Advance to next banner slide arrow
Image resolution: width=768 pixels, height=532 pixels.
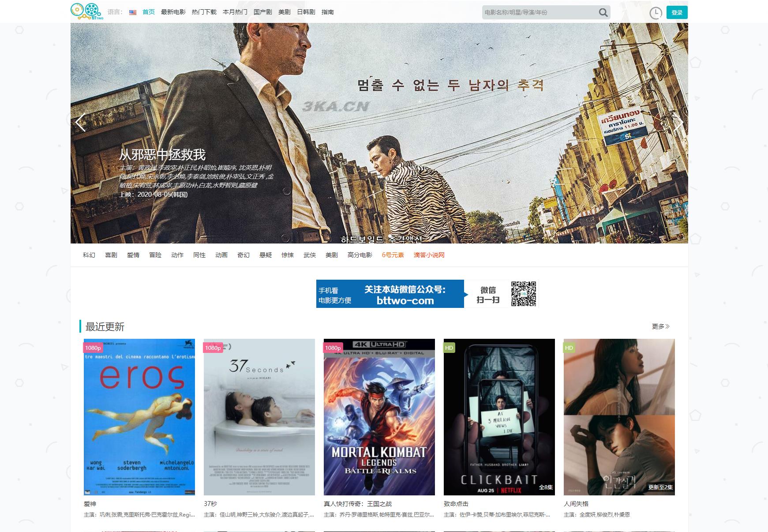point(678,123)
